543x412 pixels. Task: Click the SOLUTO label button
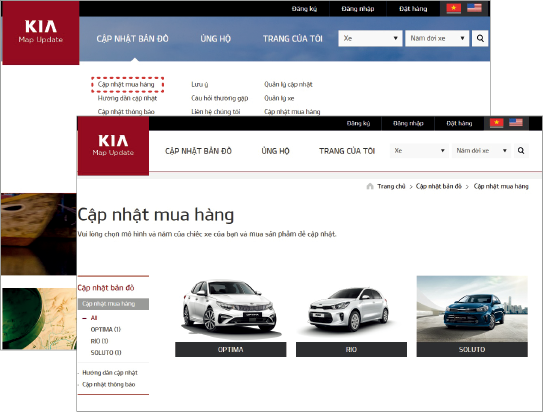pos(472,349)
